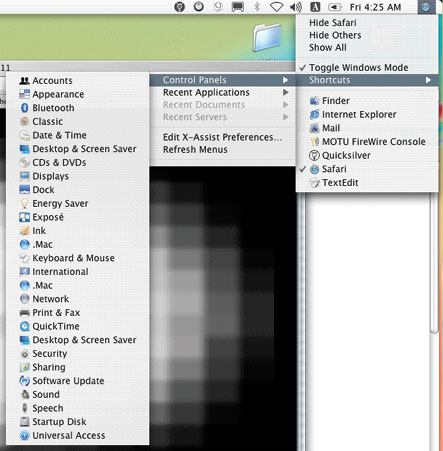The width and height of the screenshot is (443, 451).
Task: Click the X-Assist application menu icon
Action: tap(426, 7)
